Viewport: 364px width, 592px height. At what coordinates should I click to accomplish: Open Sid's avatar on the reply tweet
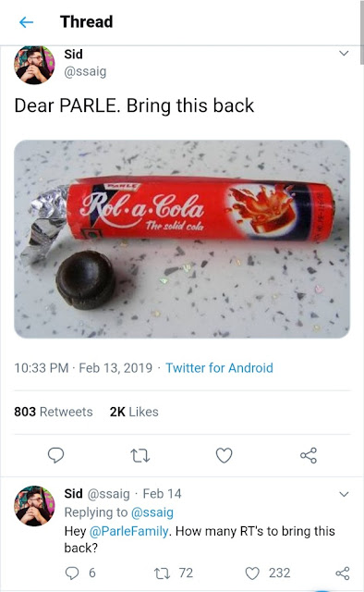[34, 506]
